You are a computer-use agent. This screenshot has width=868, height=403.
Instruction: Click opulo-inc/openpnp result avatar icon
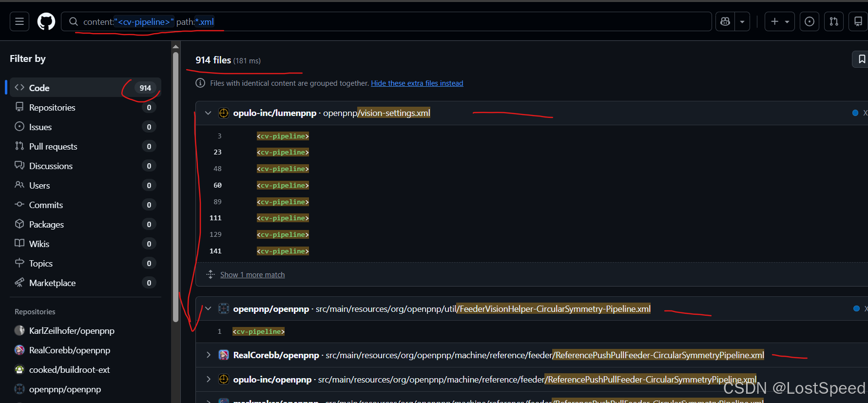224,379
